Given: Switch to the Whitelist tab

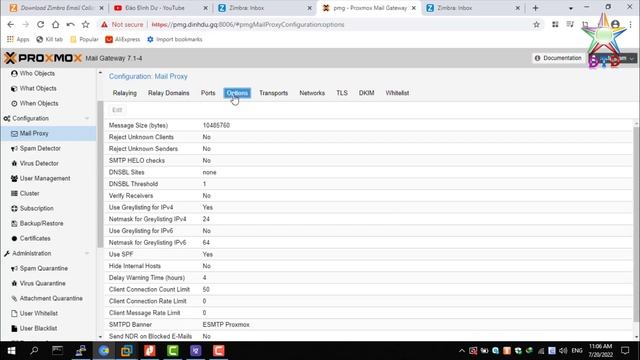Looking at the screenshot, I should (x=397, y=93).
